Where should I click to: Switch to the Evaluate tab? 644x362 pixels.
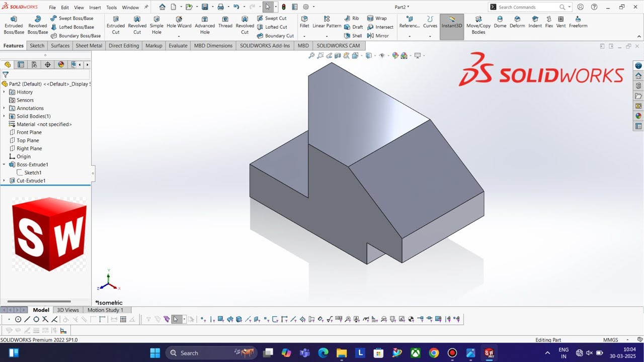pyautogui.click(x=178, y=46)
